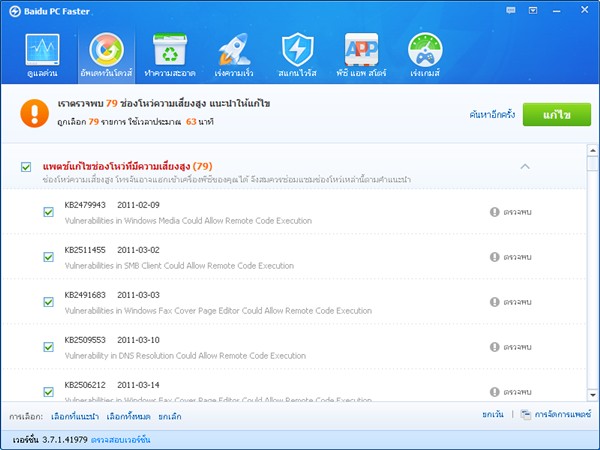Switch to the เร่งเกมส์ tab label
This screenshot has width=600, height=450.
coord(425,73)
